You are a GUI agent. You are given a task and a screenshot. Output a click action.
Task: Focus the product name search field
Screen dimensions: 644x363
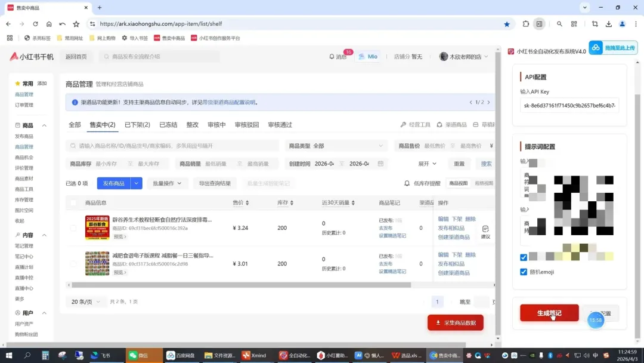(x=172, y=146)
